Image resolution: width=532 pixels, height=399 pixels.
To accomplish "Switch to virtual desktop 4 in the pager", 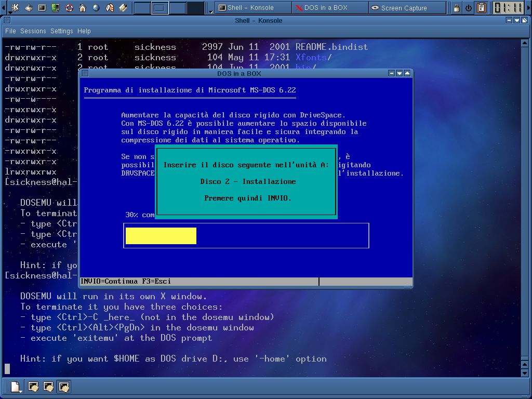I will tap(195, 8).
